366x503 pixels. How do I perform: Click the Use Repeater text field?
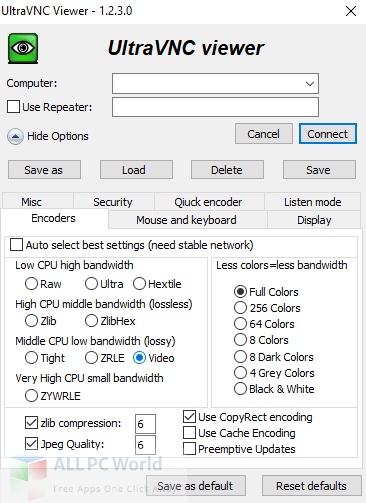215,107
